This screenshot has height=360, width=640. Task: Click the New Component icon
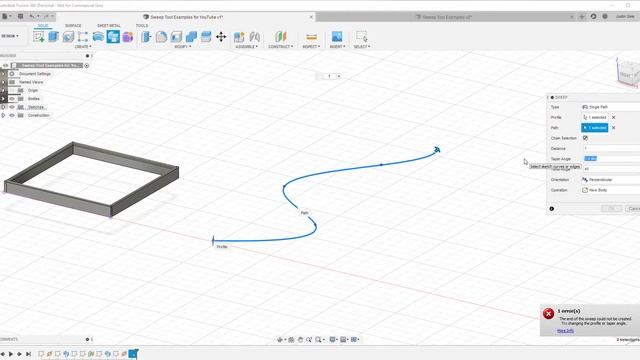pyautogui.click(x=239, y=37)
